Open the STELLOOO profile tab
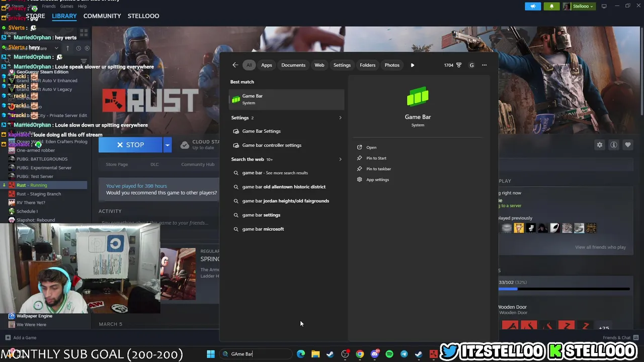 [x=143, y=16]
